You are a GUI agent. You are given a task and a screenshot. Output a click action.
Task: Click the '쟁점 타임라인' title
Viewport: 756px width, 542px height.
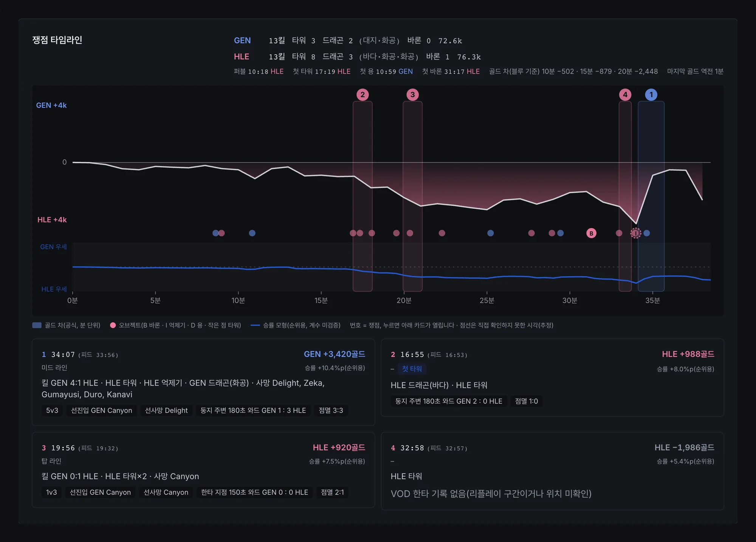point(57,40)
